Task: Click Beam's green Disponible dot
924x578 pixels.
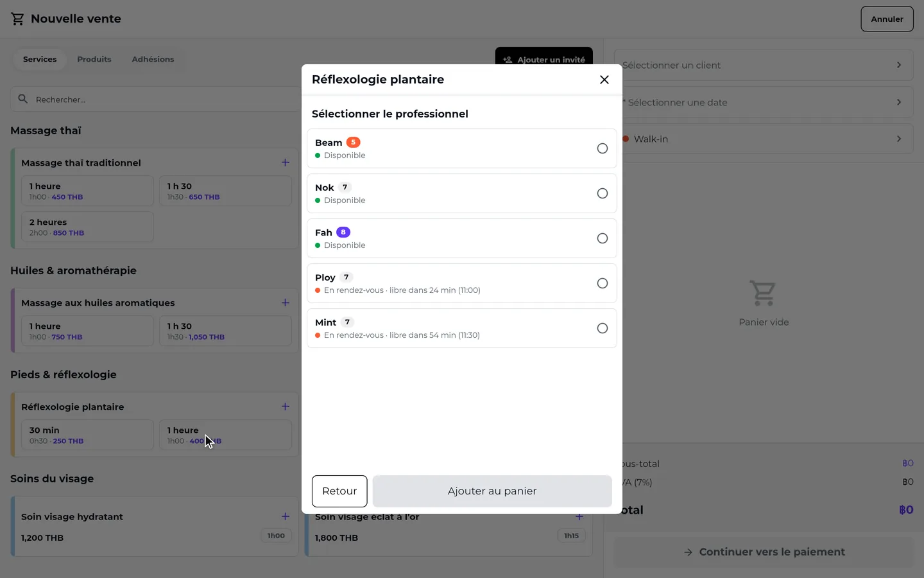Action: coord(318,155)
